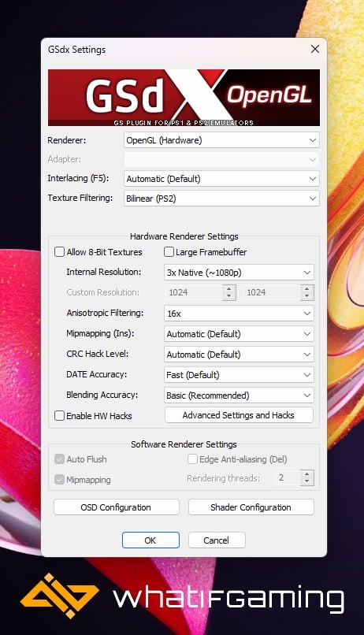The image size is (364, 635).
Task: Click the GSdX OpenGL banner image
Action: [x=184, y=98]
